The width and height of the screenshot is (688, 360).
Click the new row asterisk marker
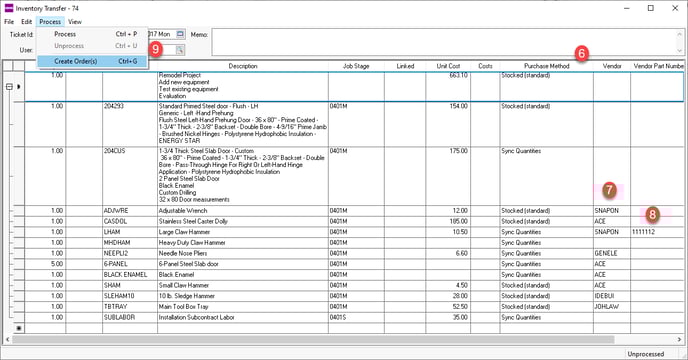(19, 328)
